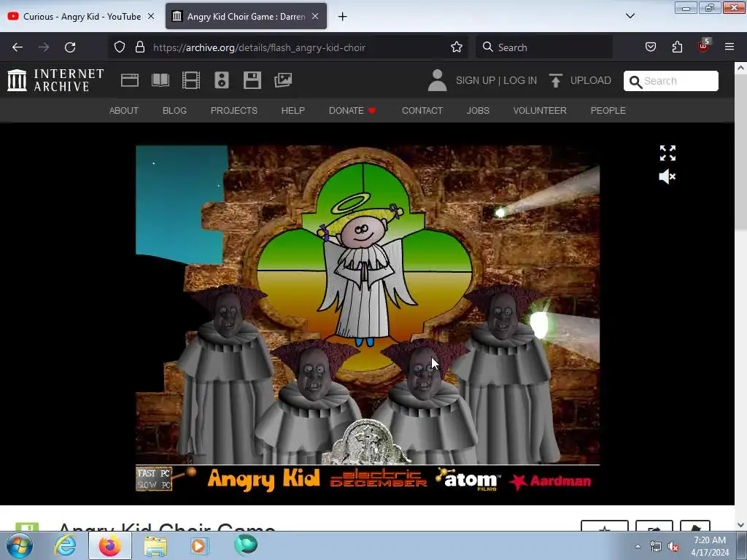This screenshot has height=560, width=747.
Task: Open the network tray icon
Action: [x=656, y=547]
